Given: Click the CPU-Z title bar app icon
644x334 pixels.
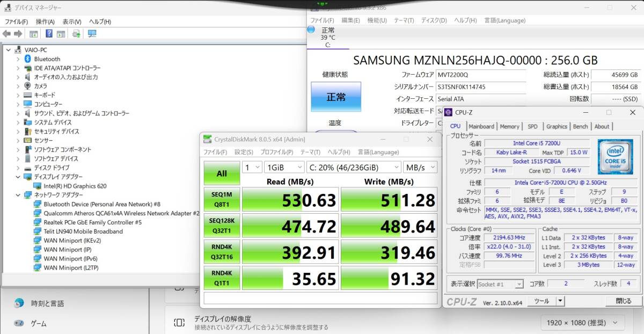Looking at the screenshot, I should [x=449, y=112].
